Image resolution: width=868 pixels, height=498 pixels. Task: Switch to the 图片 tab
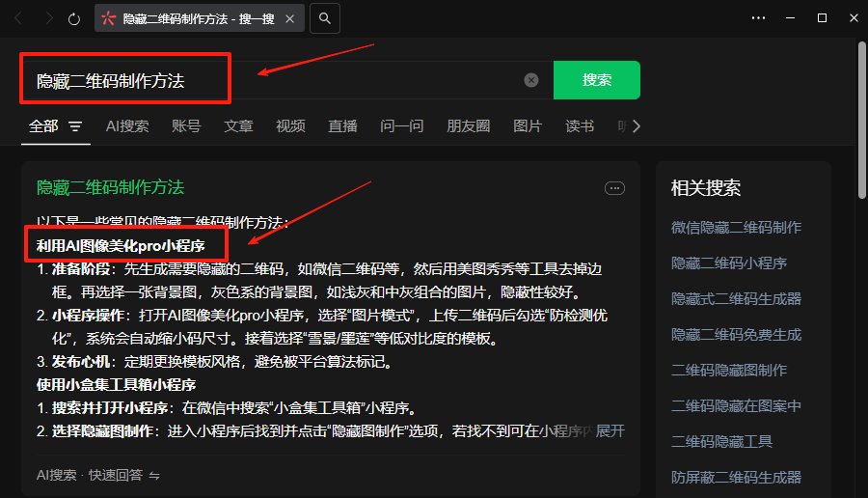pos(527,126)
